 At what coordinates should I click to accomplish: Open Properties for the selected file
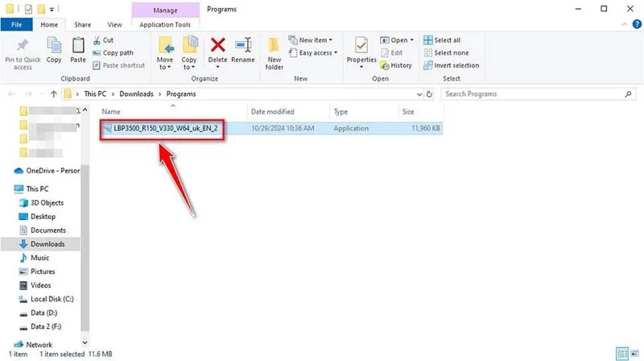[361, 51]
